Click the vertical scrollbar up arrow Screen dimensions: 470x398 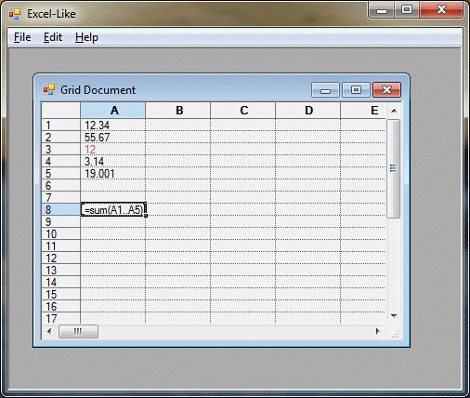coord(394,111)
